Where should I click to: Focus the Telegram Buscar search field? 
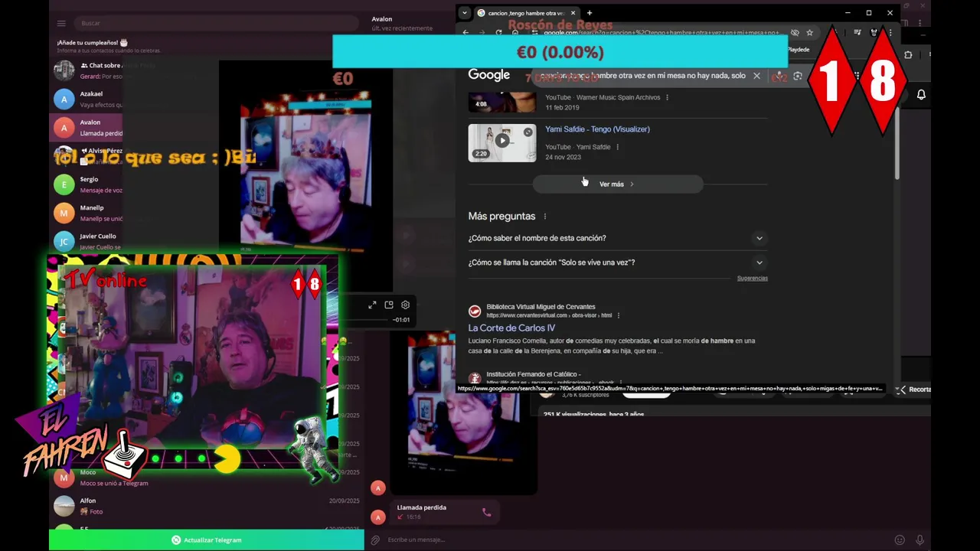click(x=214, y=23)
